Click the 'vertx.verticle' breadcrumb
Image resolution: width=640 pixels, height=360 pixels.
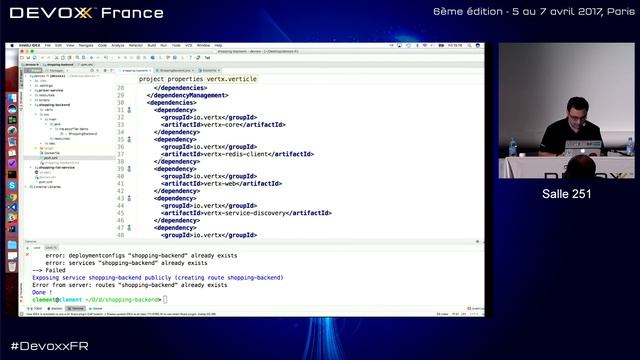pyautogui.click(x=231, y=79)
